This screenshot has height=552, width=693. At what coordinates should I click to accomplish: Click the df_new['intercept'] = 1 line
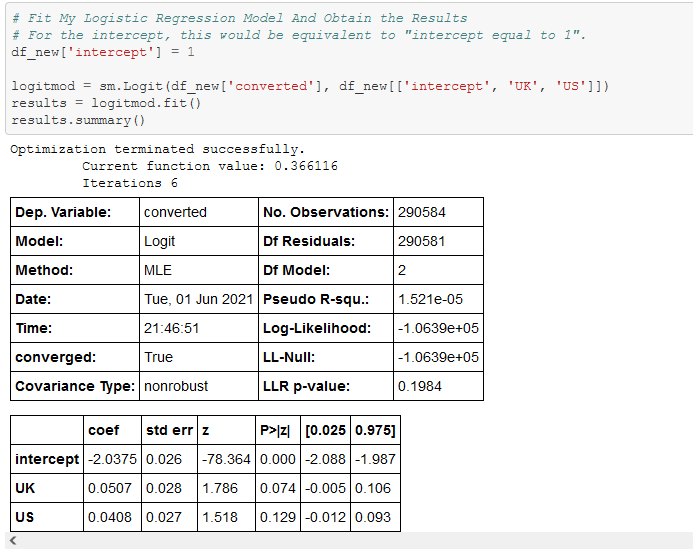[x=103, y=52]
